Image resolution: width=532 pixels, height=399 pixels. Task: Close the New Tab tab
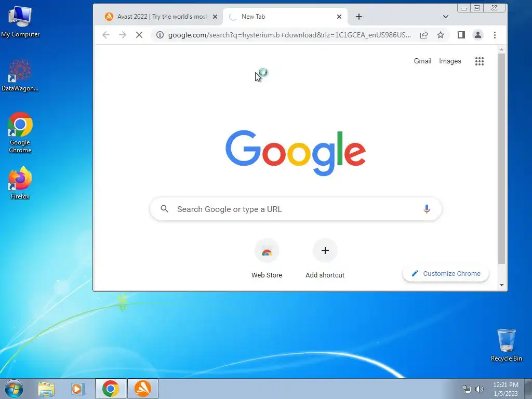[339, 17]
